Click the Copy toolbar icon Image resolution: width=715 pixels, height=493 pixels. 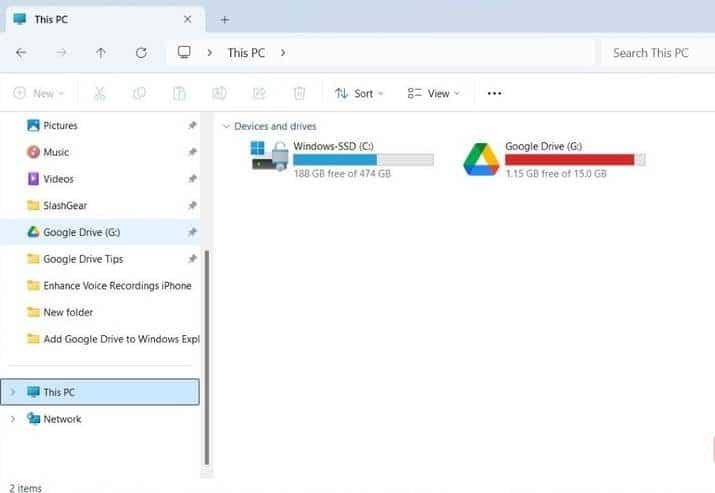coord(139,93)
